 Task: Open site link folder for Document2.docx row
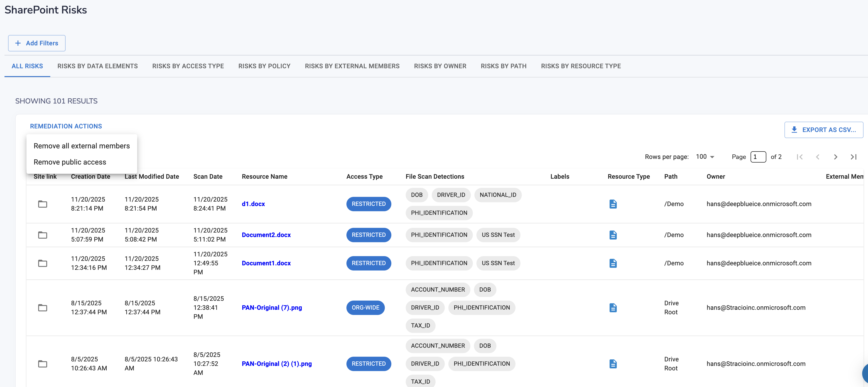click(42, 235)
